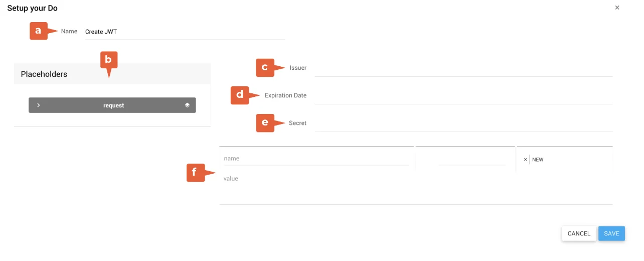Click the X icon beside NEW

pyautogui.click(x=525, y=160)
